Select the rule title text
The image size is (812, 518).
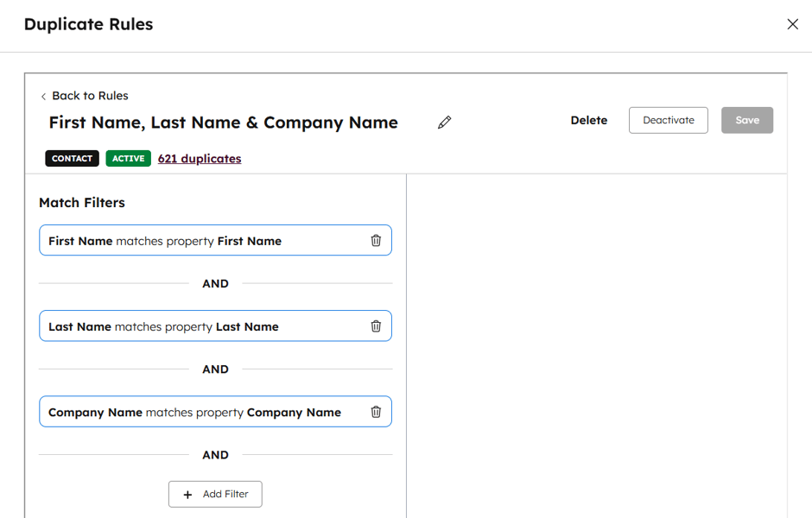tap(223, 122)
